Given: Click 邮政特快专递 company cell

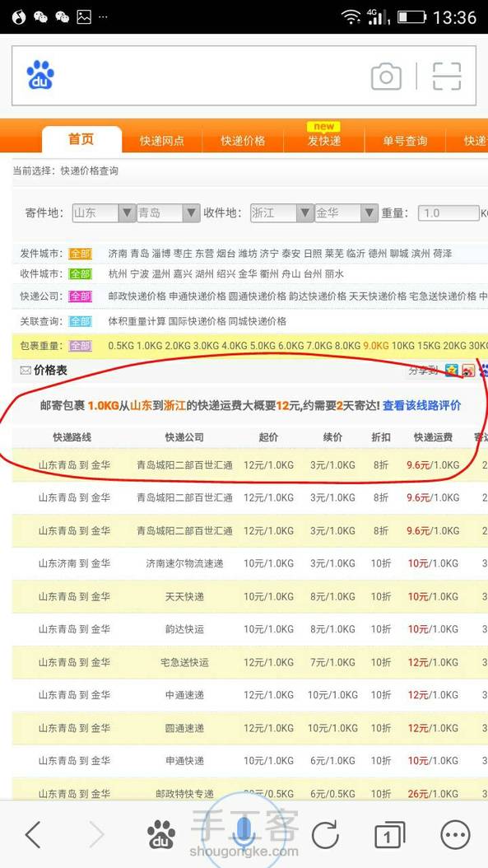Looking at the screenshot, I should 185,794.
